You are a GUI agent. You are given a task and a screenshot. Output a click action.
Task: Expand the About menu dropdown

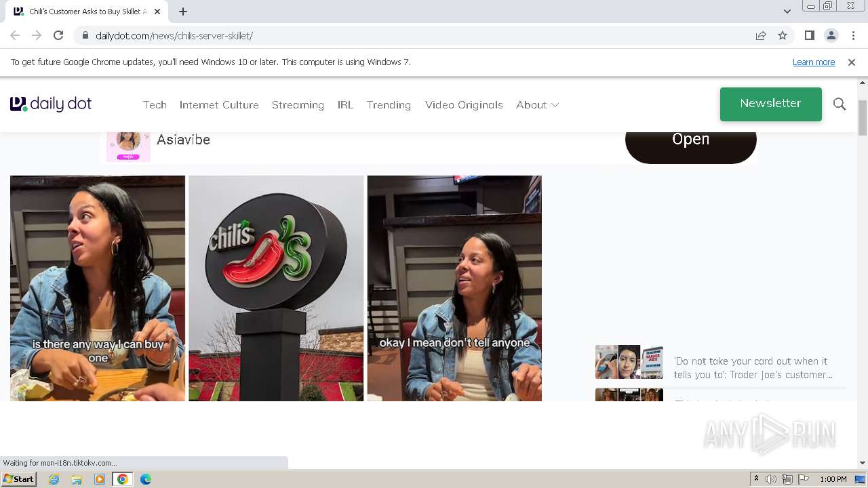537,104
